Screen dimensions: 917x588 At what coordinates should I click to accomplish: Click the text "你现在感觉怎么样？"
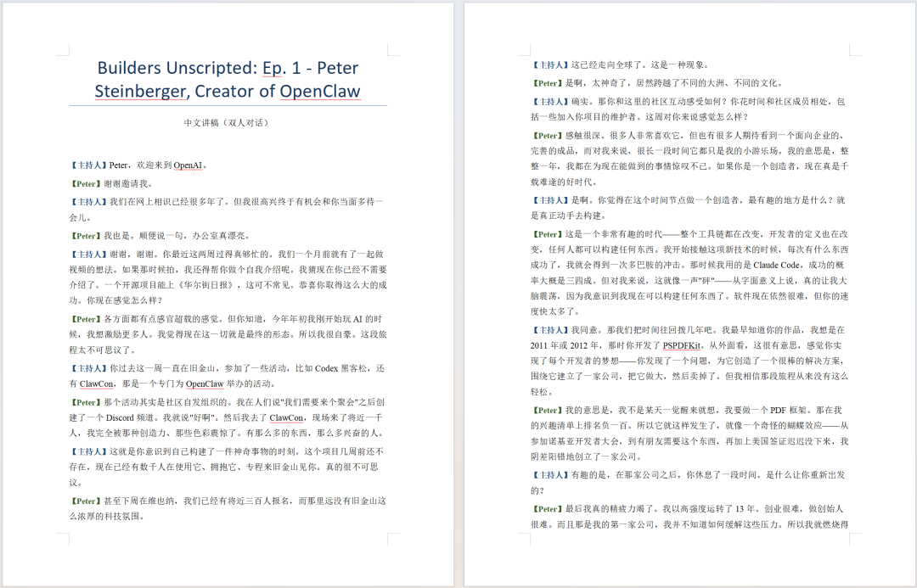point(125,300)
